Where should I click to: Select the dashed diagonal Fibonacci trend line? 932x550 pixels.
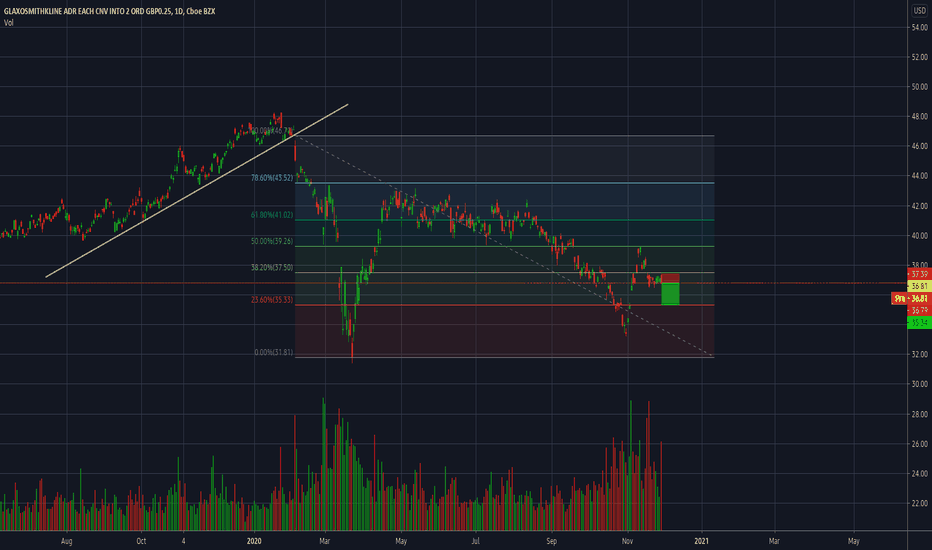click(504, 246)
